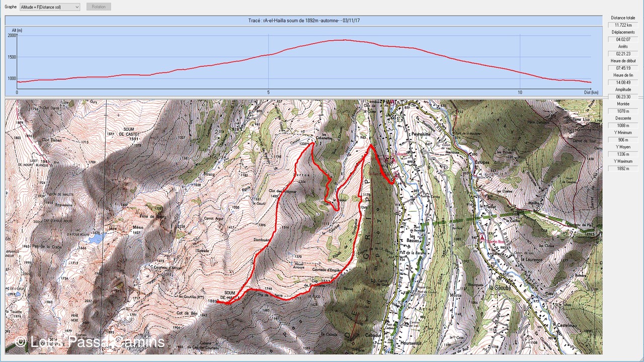Click the Y Moyen value field
The width and height of the screenshot is (644, 362).
pyautogui.click(x=623, y=154)
